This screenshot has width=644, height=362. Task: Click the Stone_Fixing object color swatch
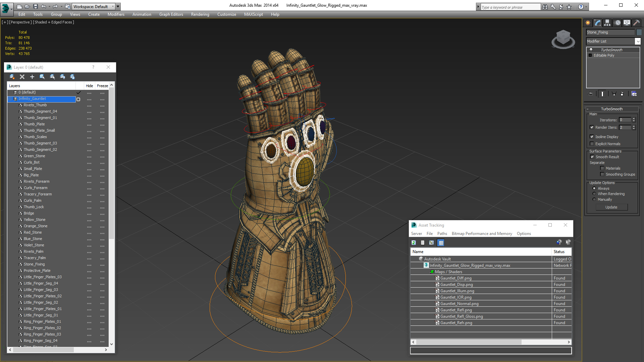pyautogui.click(x=639, y=32)
